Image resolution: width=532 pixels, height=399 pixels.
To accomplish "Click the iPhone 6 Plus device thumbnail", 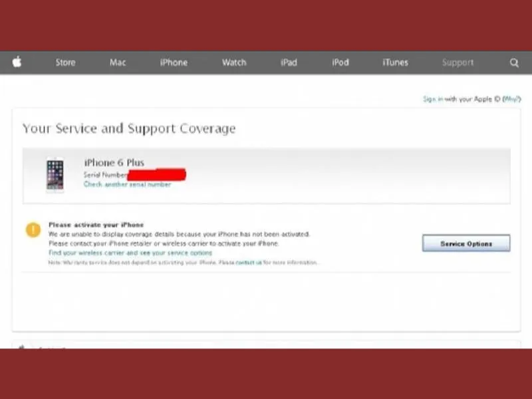I will pos(55,176).
